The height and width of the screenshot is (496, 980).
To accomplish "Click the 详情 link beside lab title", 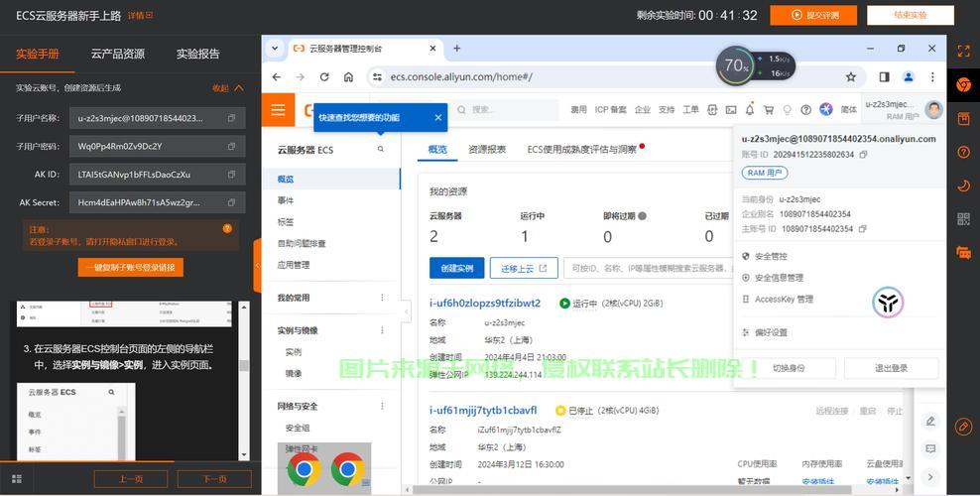I will pyautogui.click(x=140, y=16).
